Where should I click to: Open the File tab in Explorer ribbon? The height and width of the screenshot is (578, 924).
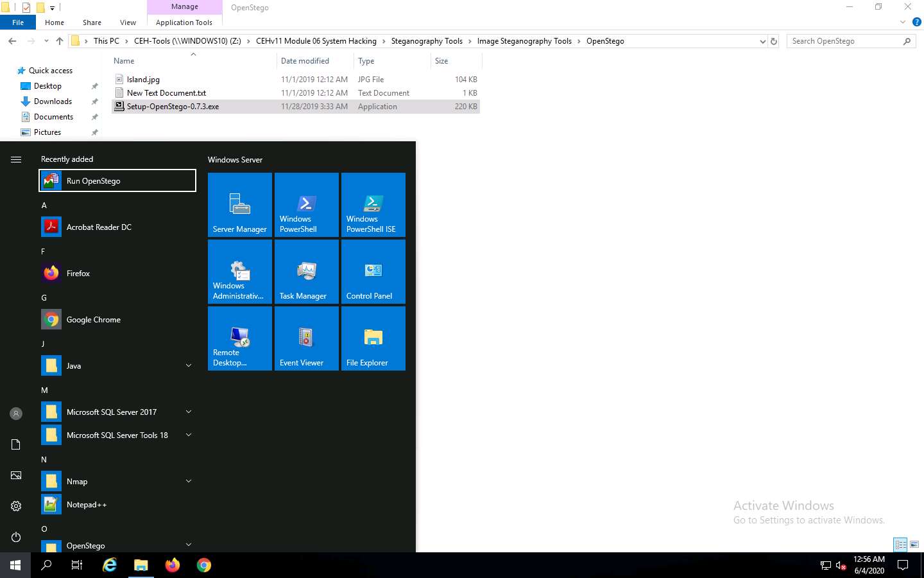[18, 22]
